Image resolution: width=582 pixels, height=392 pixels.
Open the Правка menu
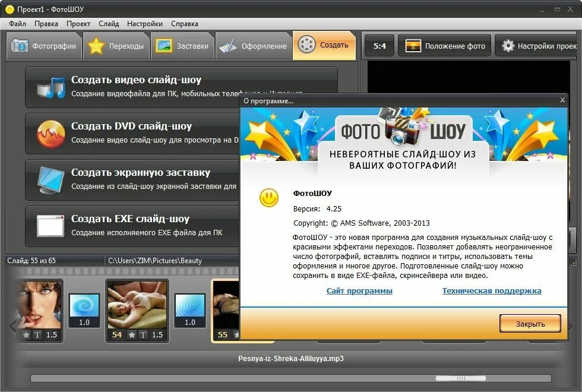pos(46,24)
